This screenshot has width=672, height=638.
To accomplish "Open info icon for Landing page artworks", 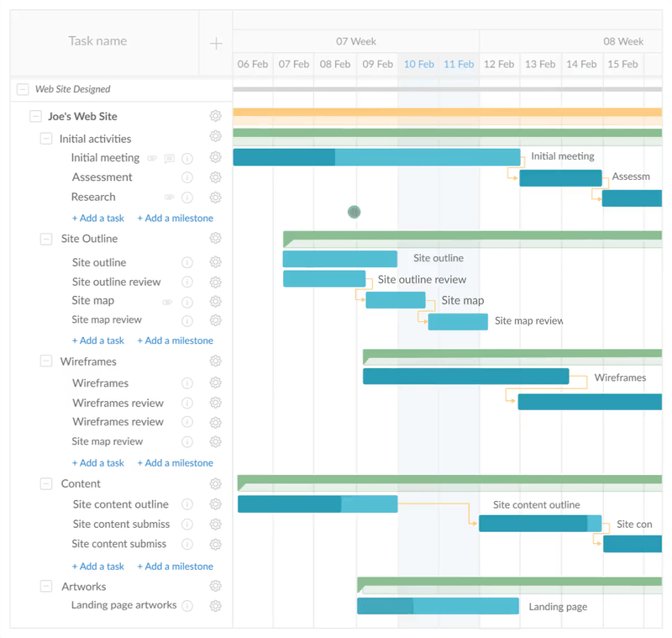I will [x=187, y=606].
